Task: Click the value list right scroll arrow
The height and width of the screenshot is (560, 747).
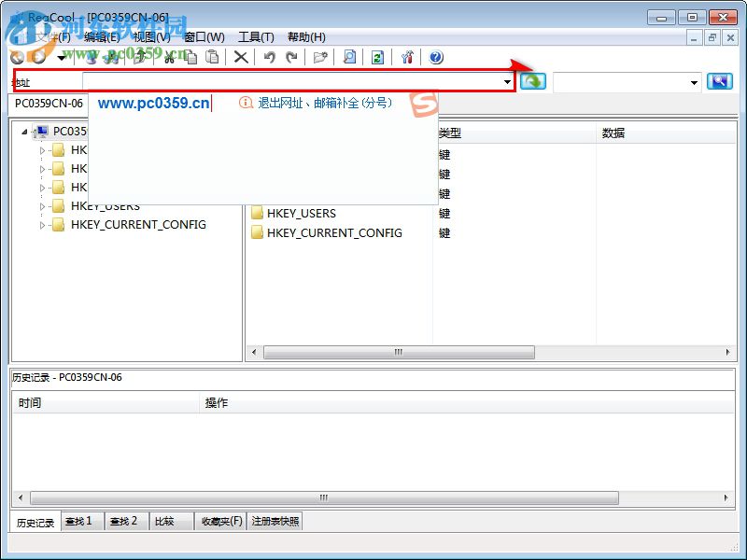Action: point(727,353)
